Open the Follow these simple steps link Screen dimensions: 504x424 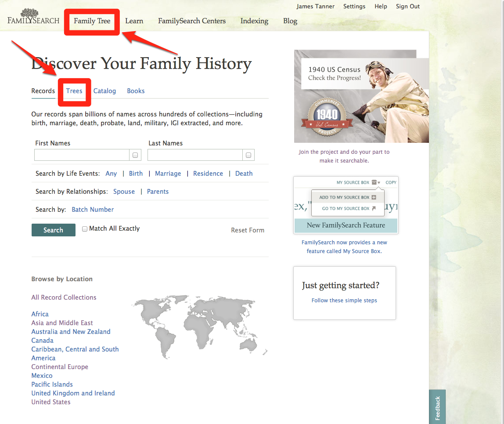pyautogui.click(x=344, y=300)
